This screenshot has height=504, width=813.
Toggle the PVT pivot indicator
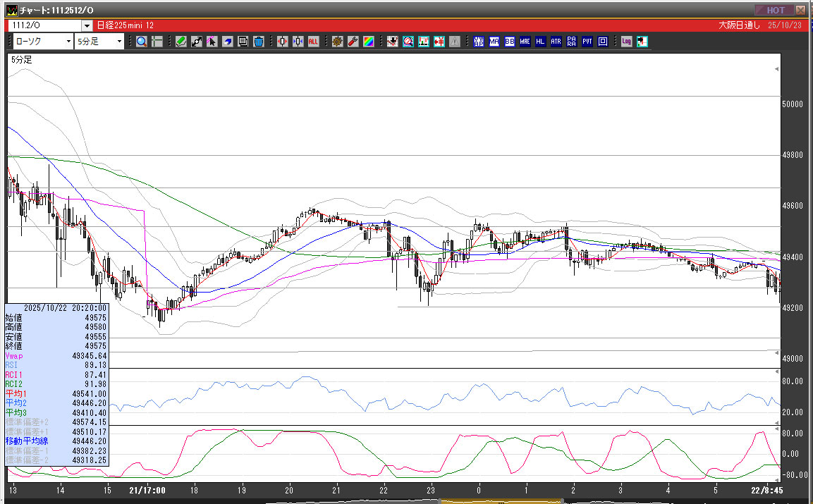[x=587, y=42]
